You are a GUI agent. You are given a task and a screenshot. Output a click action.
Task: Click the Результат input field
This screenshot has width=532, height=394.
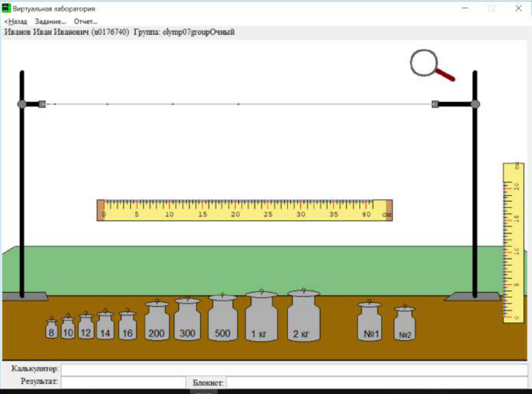pyautogui.click(x=123, y=382)
